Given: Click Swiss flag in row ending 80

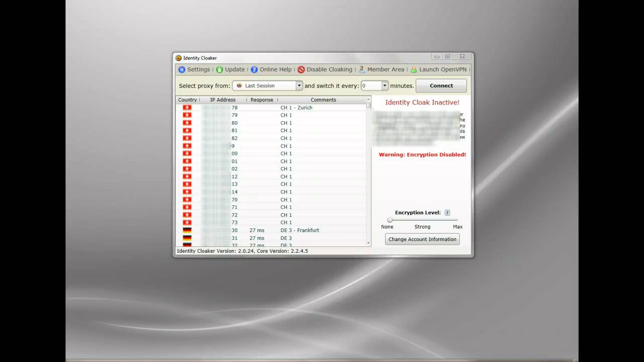Looking at the screenshot, I should point(187,123).
